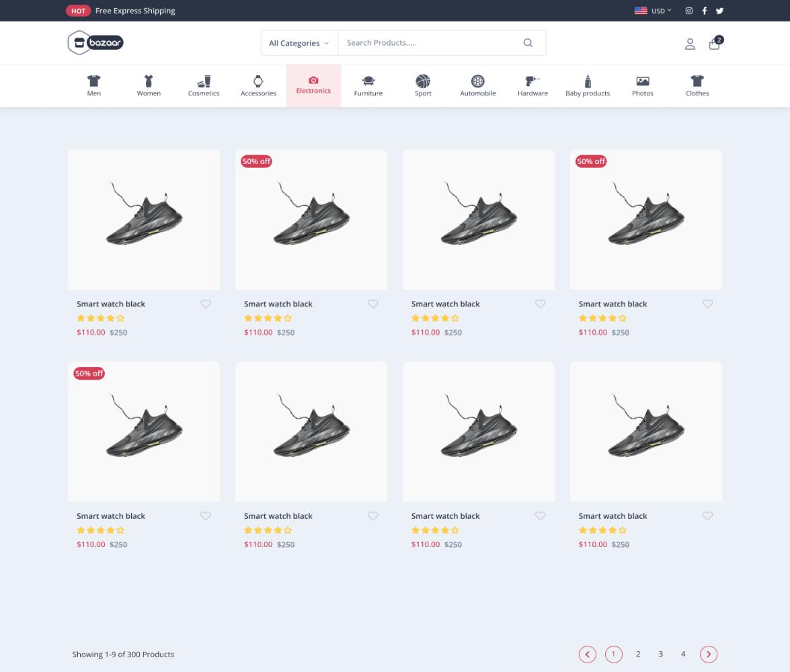Go to page 3 of results
The image size is (790, 672).
660,654
